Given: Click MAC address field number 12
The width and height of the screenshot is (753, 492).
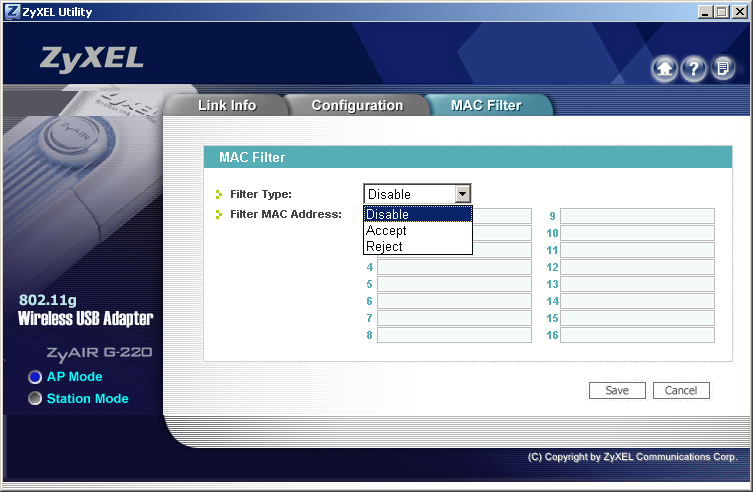Looking at the screenshot, I should pyautogui.click(x=637, y=267).
